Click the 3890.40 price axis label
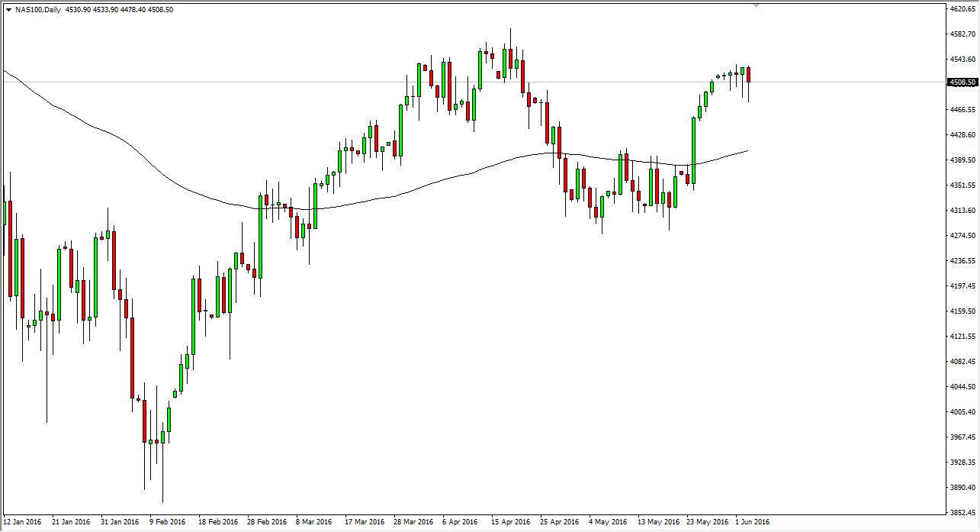 point(962,488)
